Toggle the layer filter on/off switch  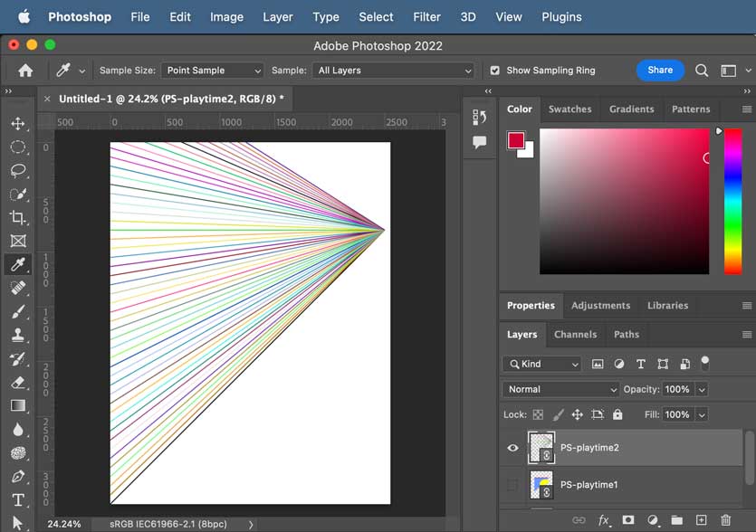[x=705, y=364]
